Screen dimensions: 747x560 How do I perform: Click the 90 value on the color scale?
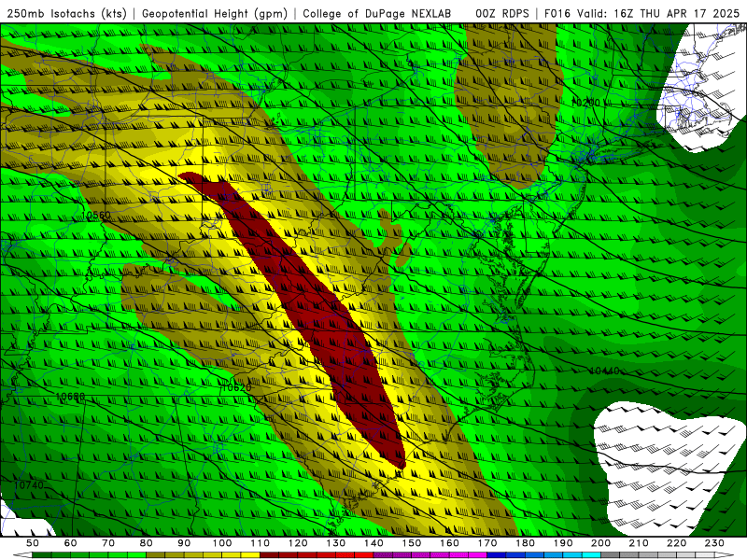coord(184,543)
